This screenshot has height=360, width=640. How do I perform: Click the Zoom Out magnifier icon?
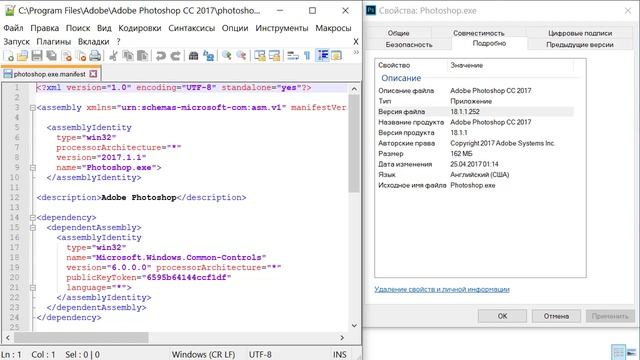242,56
